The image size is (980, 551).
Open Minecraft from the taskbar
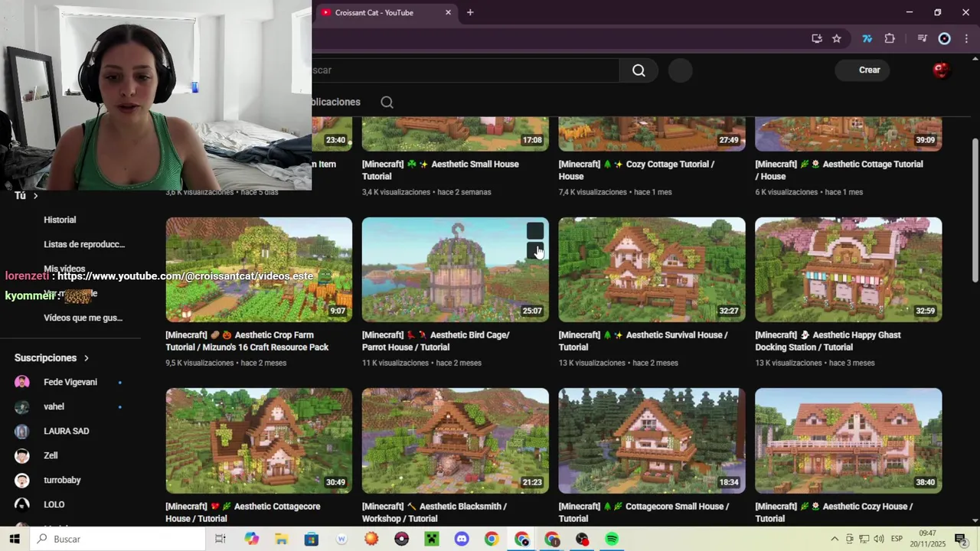click(x=432, y=539)
